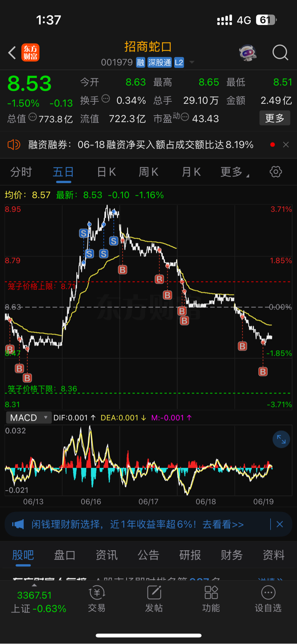This screenshot has width=297, height=644.
Task: Open the 功能 functions icon
Action: pyautogui.click(x=211, y=599)
